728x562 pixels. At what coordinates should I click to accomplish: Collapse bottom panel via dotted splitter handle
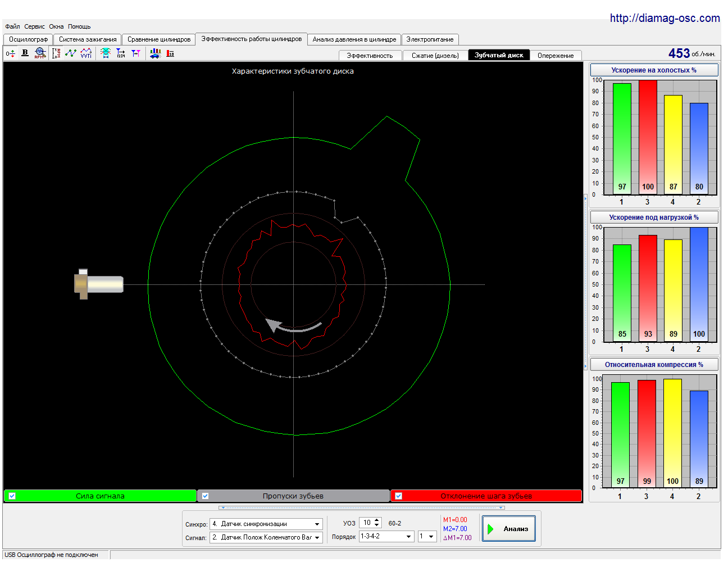(362, 507)
